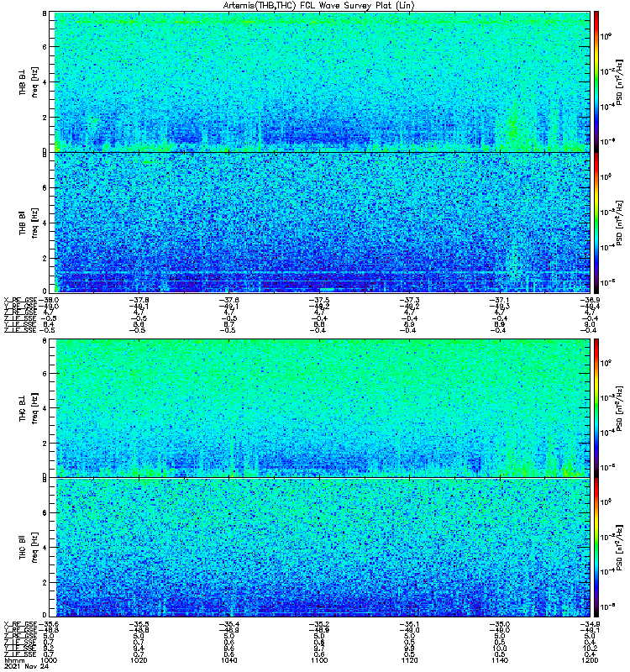Click the 'THB B∥ freq [Hz]' axis label
Screen dimensions: 630x672
pyautogui.click(x=29, y=223)
